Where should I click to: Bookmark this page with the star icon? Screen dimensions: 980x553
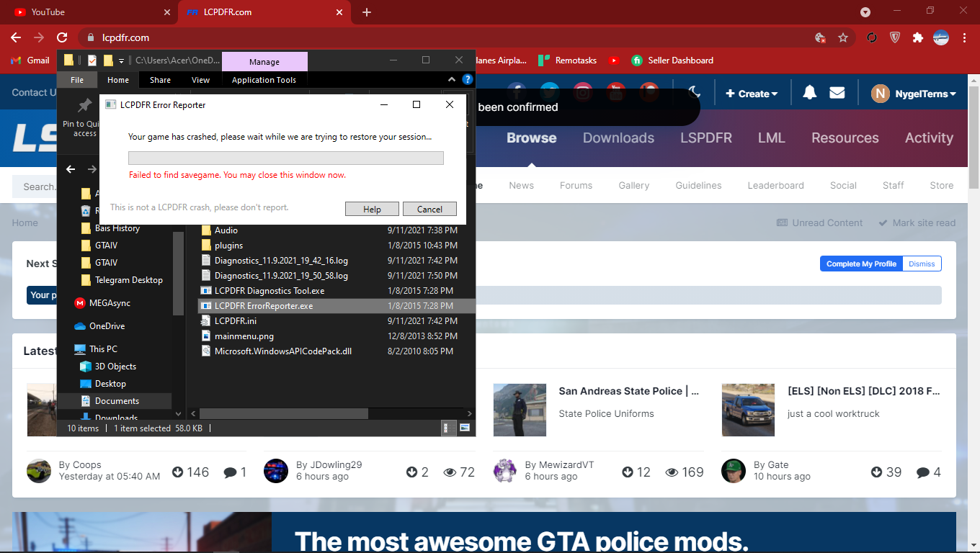coord(842,37)
